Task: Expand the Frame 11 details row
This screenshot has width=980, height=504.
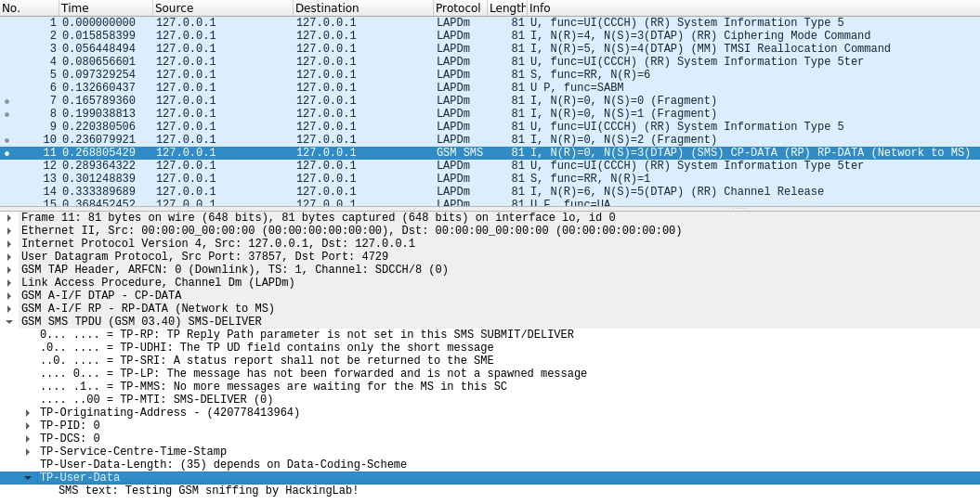Action: pyautogui.click(x=8, y=217)
